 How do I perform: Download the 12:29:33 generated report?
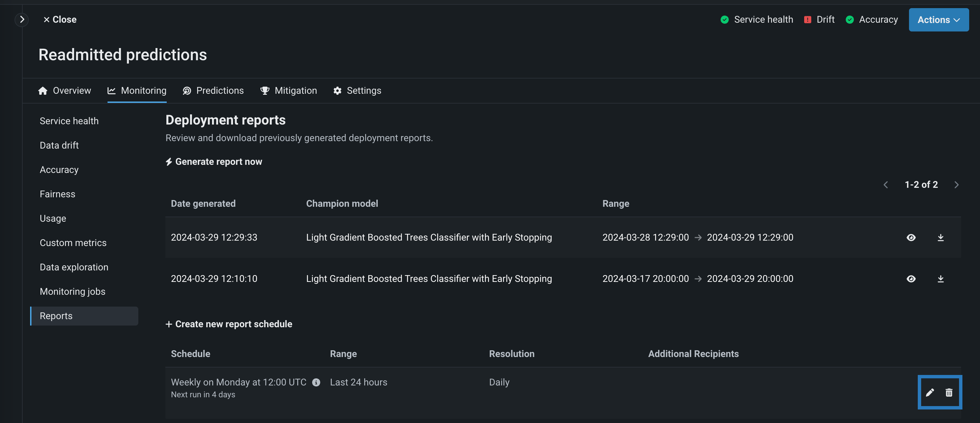click(940, 238)
